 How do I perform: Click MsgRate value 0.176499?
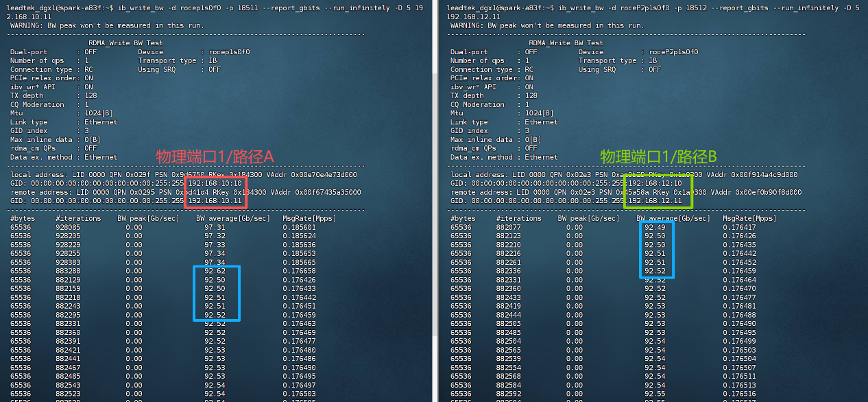point(740,341)
